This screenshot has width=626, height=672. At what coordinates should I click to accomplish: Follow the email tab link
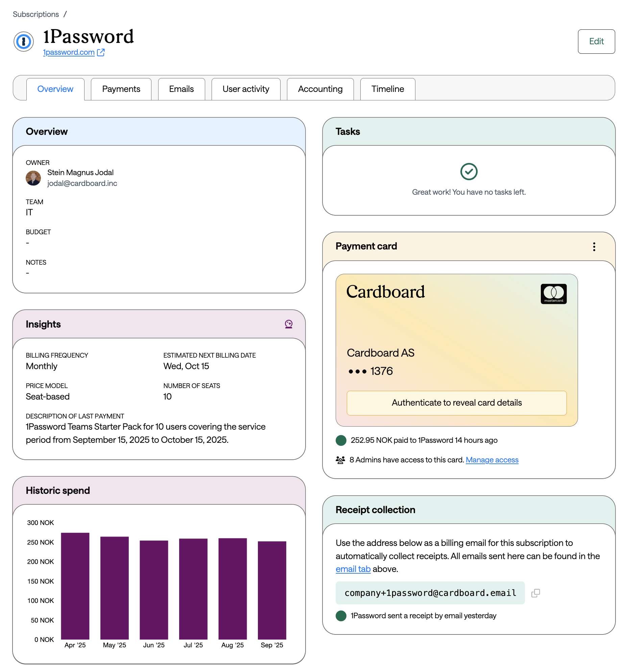pyautogui.click(x=353, y=569)
